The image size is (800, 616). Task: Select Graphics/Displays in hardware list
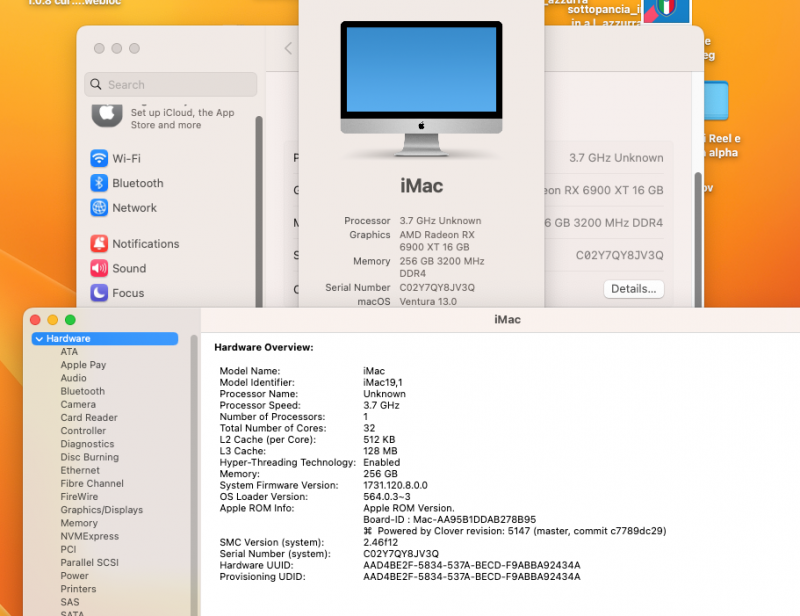point(102,510)
